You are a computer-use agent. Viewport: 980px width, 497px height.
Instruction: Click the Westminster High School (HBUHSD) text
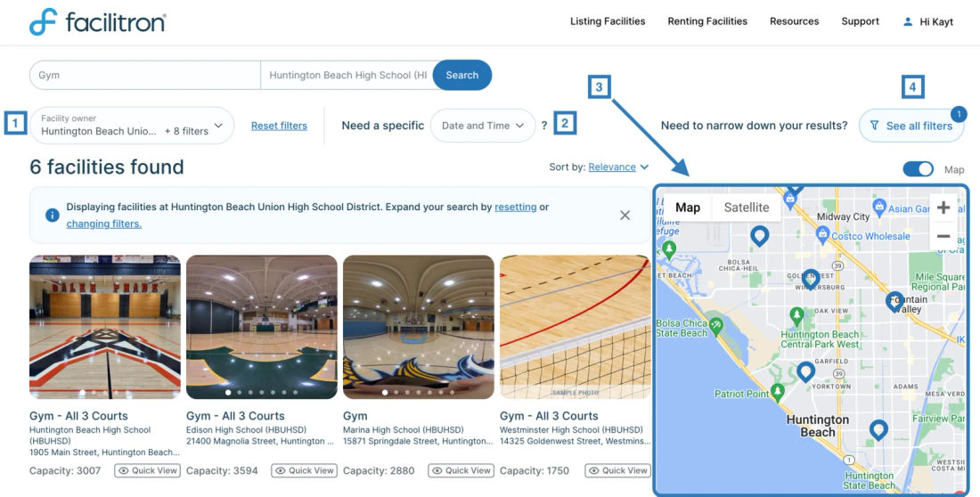tap(571, 429)
